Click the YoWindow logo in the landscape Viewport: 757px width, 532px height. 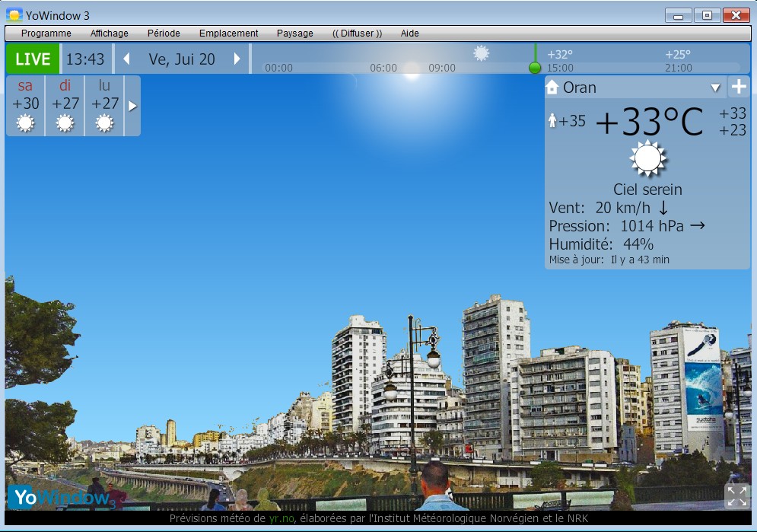click(x=61, y=498)
